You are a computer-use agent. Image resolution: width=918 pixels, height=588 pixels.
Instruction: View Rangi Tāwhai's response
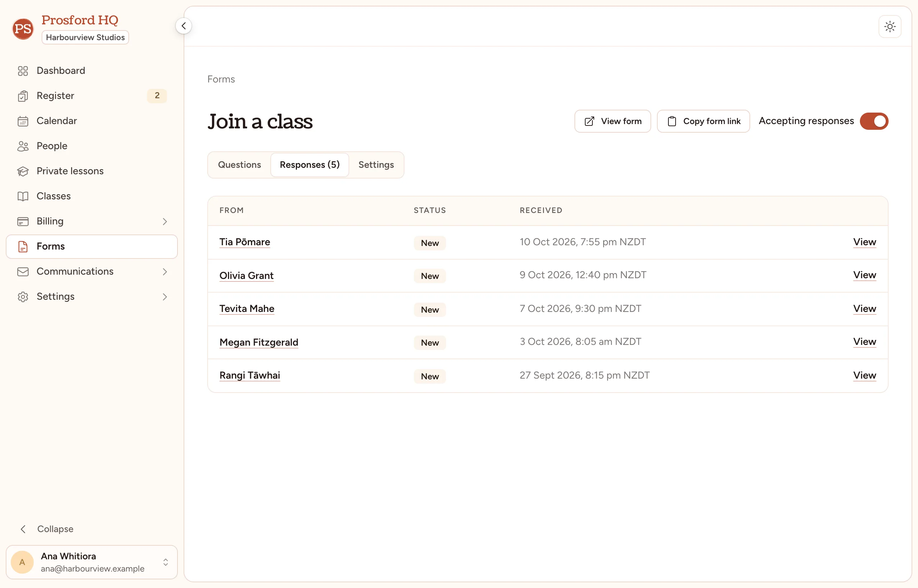tap(865, 376)
